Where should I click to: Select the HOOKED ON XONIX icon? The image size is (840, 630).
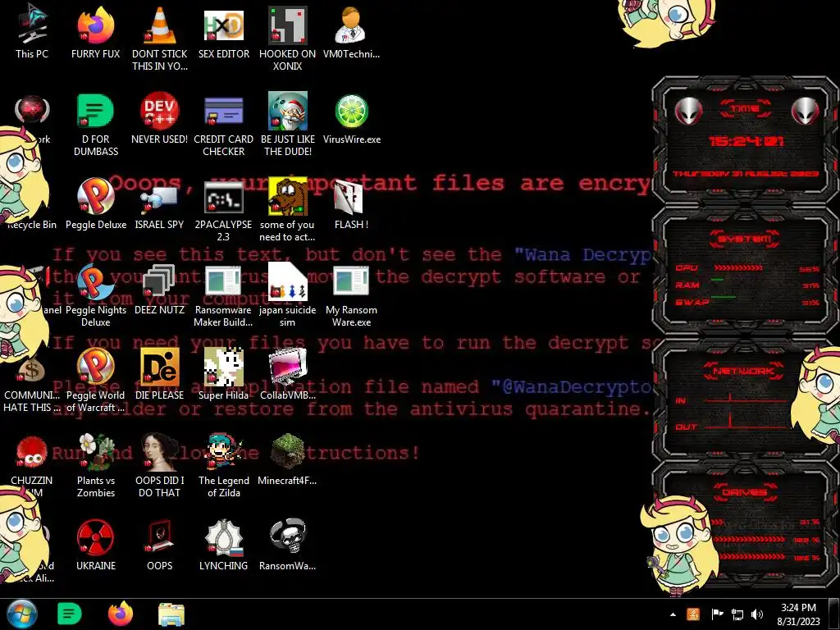pyautogui.click(x=288, y=38)
